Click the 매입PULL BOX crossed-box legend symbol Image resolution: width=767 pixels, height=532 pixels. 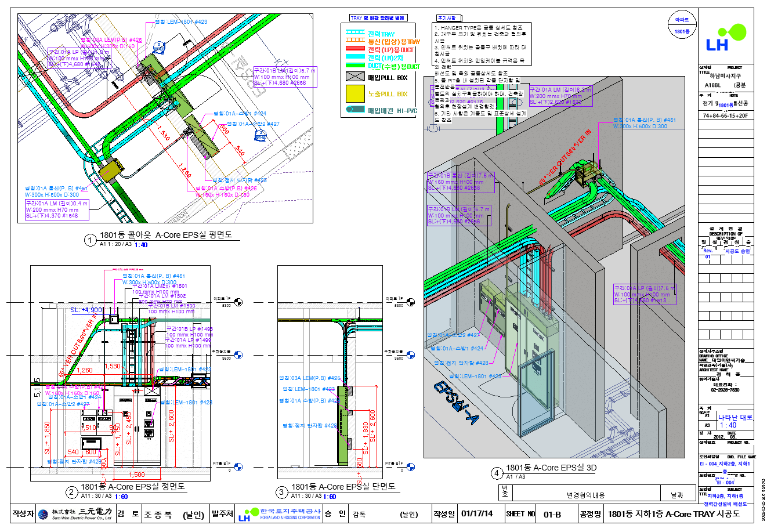pos(355,77)
